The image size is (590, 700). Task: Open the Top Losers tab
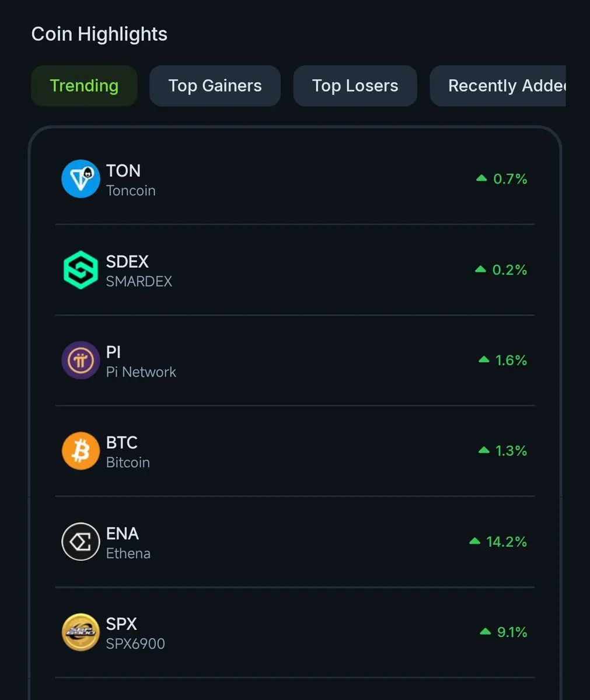click(355, 86)
